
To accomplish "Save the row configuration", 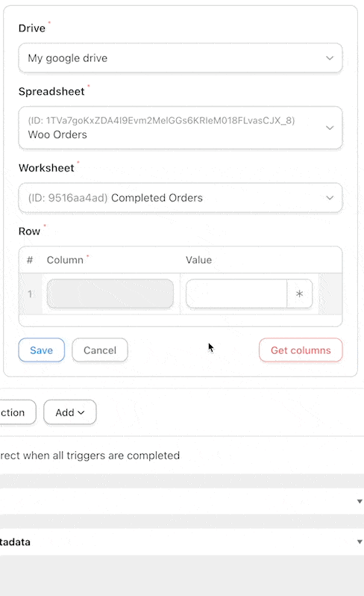I will click(41, 350).
